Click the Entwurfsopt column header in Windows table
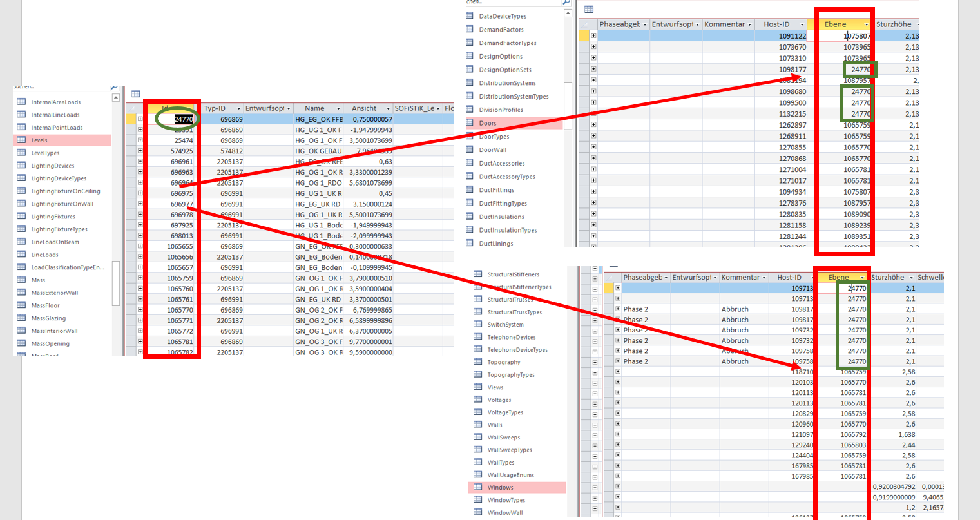Image resolution: width=980 pixels, height=520 pixels. click(694, 278)
